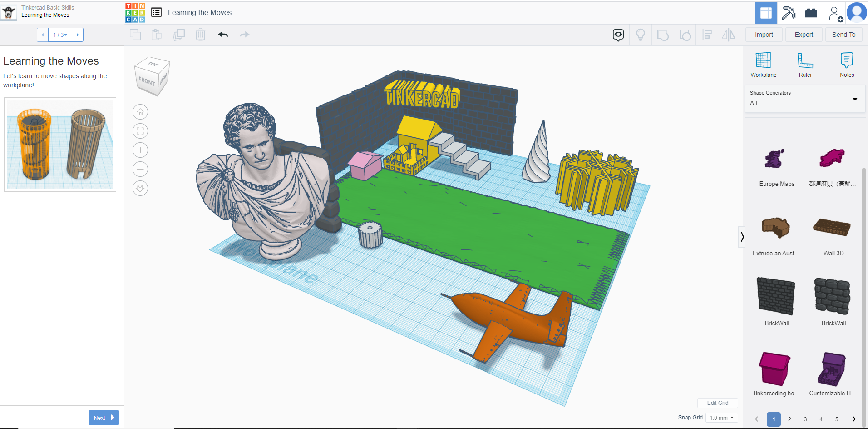Select the marble bust statue
This screenshot has width=868, height=429.
(264, 182)
